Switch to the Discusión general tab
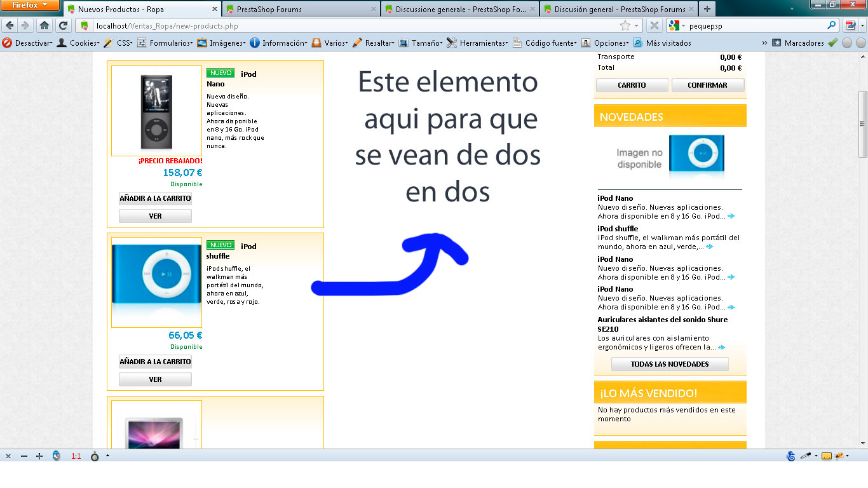The width and height of the screenshot is (868, 488). click(x=618, y=10)
